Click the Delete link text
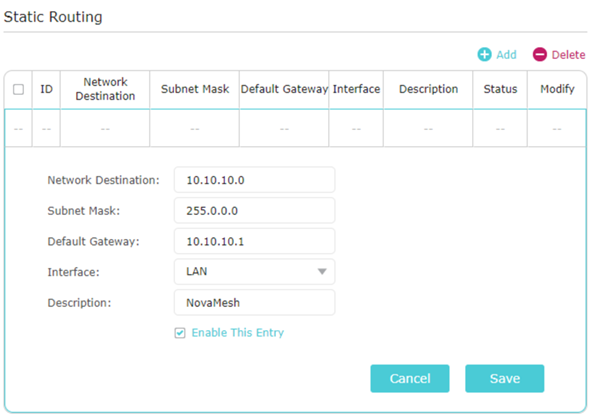590x418 pixels. (568, 55)
